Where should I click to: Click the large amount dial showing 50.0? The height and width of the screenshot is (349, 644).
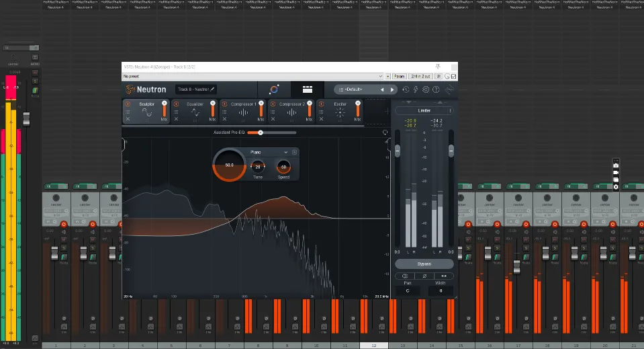(x=229, y=165)
